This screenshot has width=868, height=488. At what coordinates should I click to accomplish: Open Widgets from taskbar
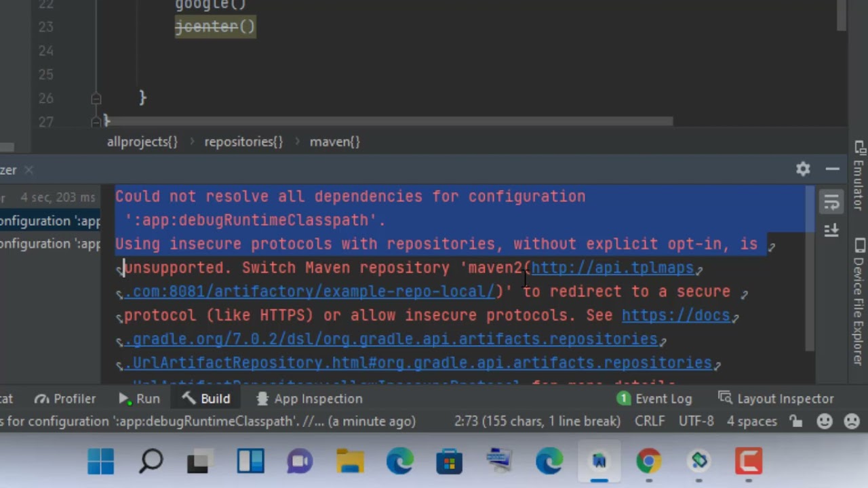coord(250,462)
